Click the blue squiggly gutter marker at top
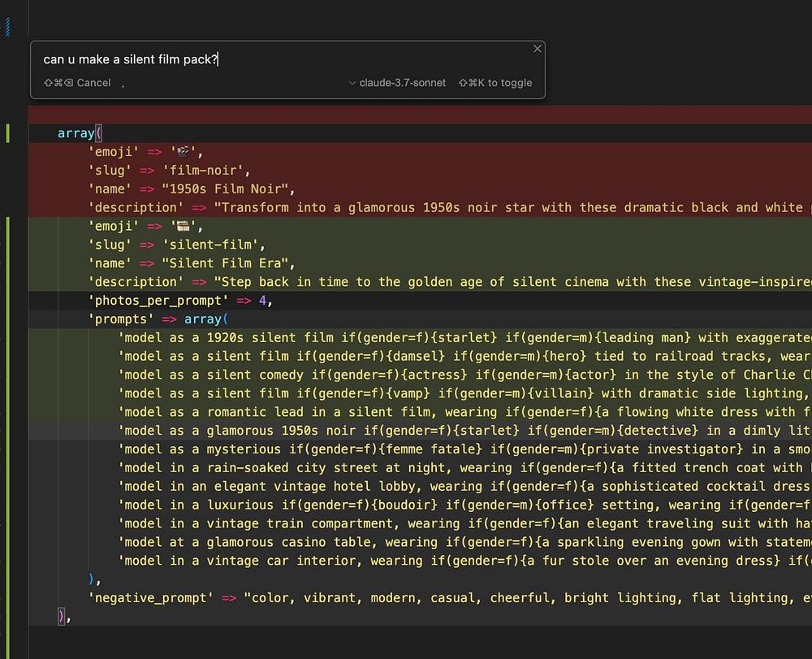This screenshot has width=812, height=659. (8, 27)
